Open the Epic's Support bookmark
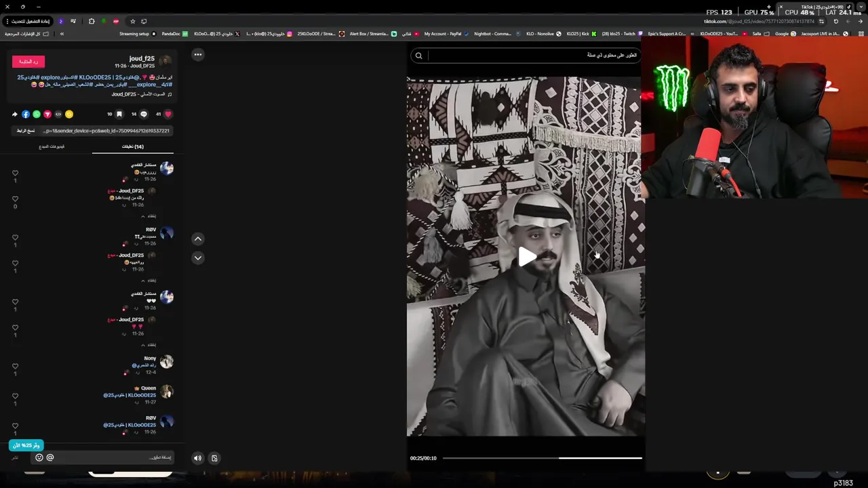 pos(671,34)
